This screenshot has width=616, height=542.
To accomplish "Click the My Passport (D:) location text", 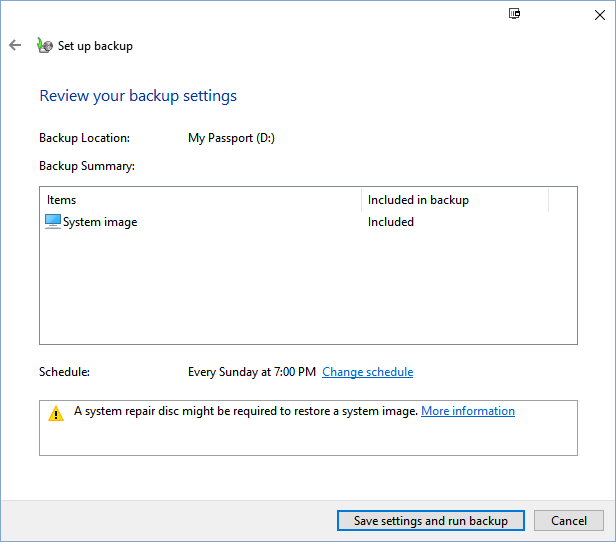I will (231, 138).
